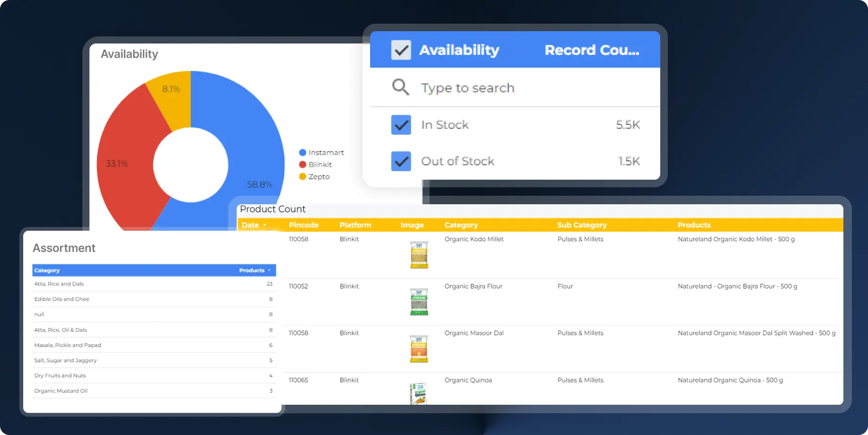The height and width of the screenshot is (435, 868).
Task: Click the Category header in Product Count
Action: [461, 225]
